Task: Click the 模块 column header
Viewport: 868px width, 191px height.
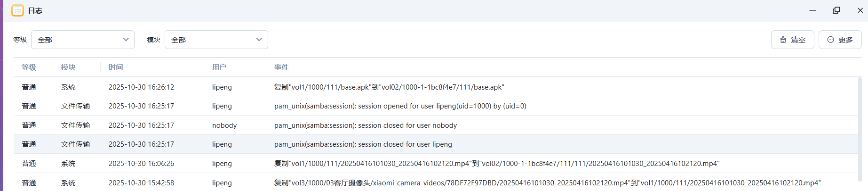Action: pos(68,67)
